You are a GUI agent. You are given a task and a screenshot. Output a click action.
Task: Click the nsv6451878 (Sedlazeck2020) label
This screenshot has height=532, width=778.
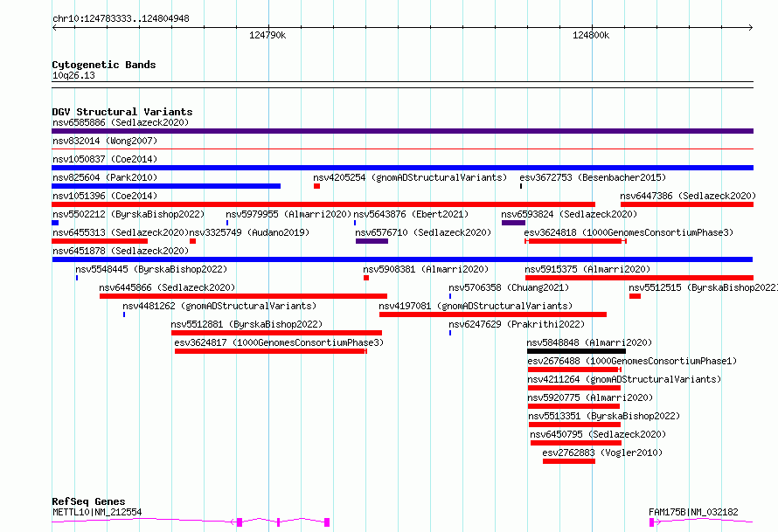pyautogui.click(x=121, y=251)
